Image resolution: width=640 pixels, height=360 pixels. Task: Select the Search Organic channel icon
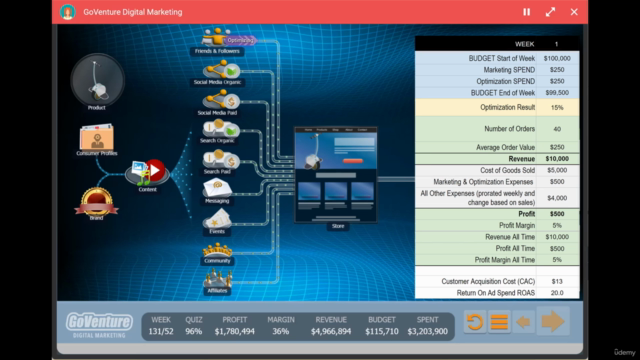(x=220, y=129)
